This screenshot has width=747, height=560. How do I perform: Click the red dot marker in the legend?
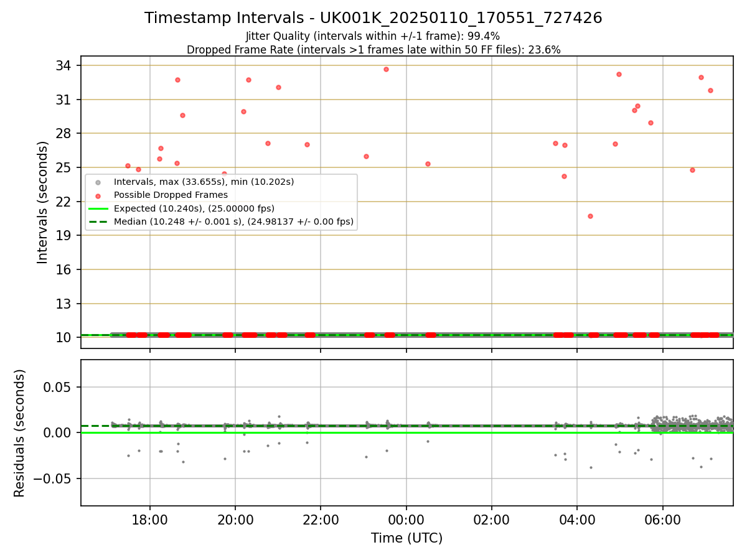coord(96,195)
